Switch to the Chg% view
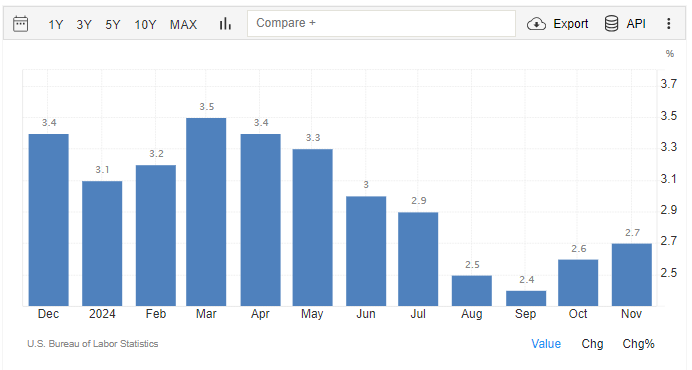The image size is (692, 370). [639, 344]
